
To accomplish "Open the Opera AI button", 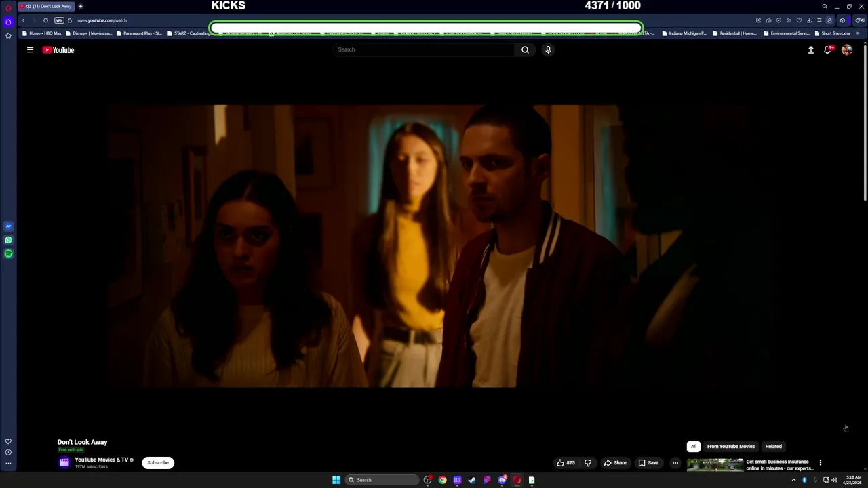I will [x=859, y=20].
